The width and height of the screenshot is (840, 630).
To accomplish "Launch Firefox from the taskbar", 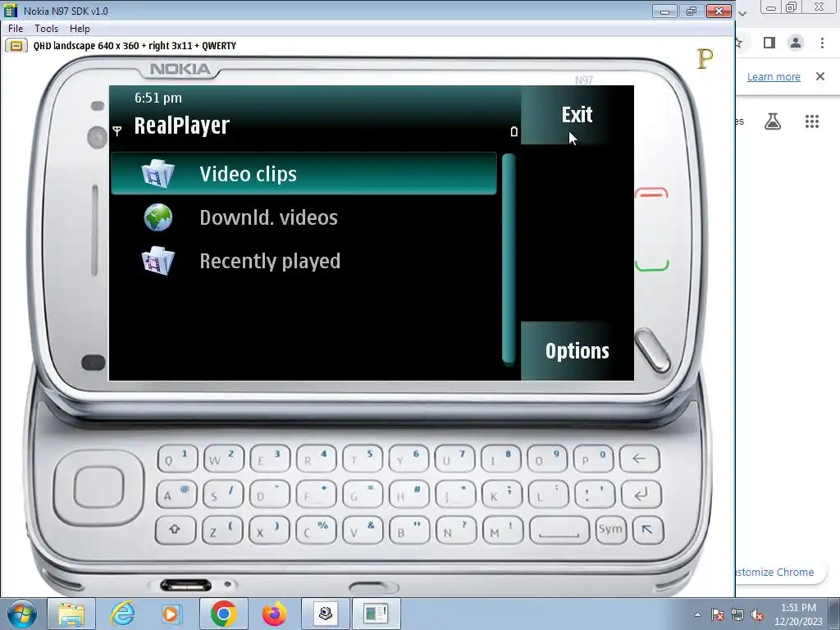I will click(274, 614).
